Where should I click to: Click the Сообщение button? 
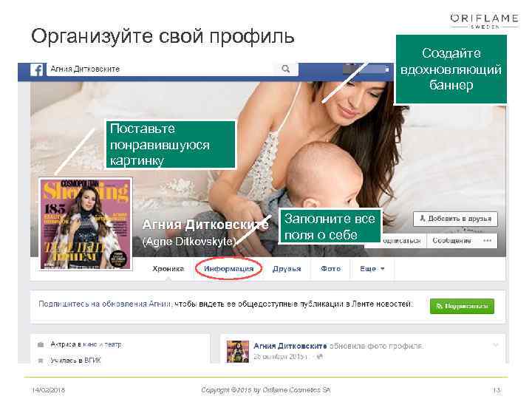pyautogui.click(x=451, y=241)
